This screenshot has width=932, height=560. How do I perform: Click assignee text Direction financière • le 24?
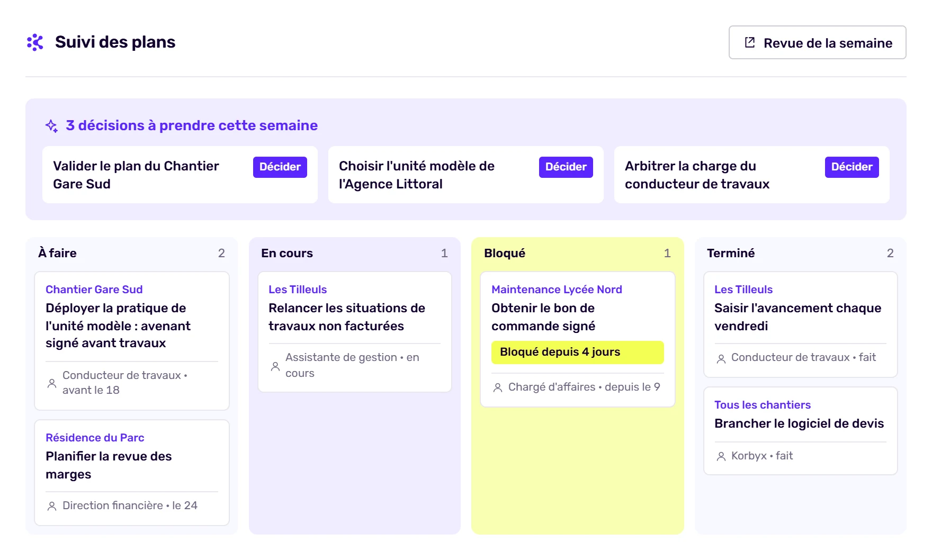[x=130, y=506]
